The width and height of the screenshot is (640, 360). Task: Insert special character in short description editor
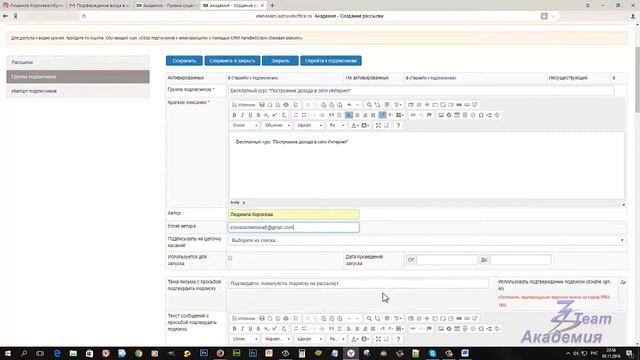tap(481, 115)
